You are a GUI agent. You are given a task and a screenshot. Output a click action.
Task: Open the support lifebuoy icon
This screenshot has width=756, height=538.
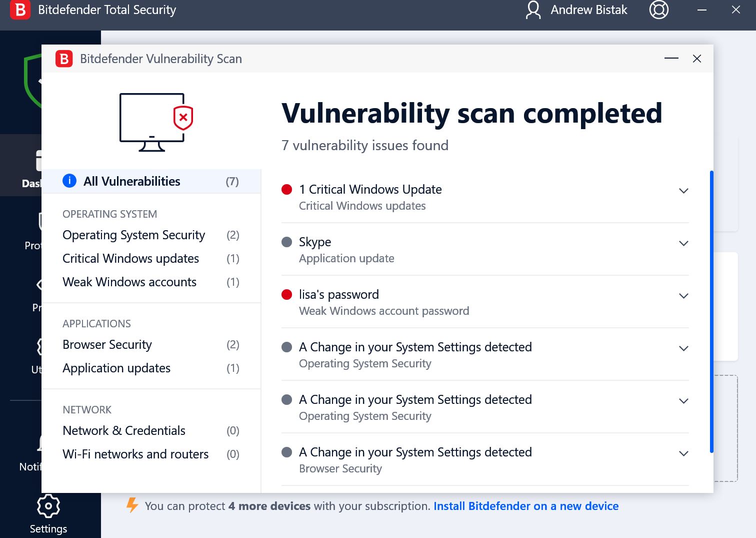[x=659, y=10]
